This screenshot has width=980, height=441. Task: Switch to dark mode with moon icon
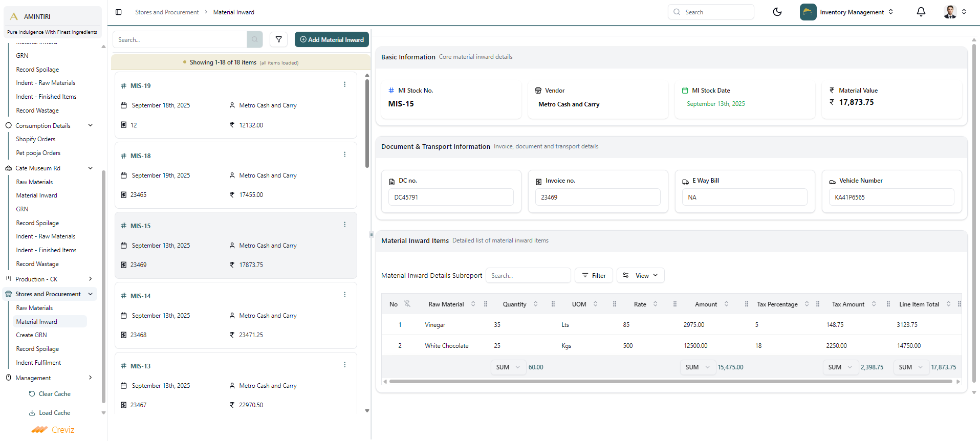pos(777,12)
